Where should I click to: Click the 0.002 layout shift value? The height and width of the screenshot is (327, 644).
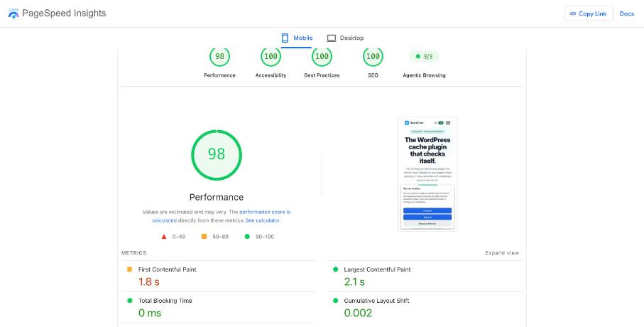[x=358, y=313]
